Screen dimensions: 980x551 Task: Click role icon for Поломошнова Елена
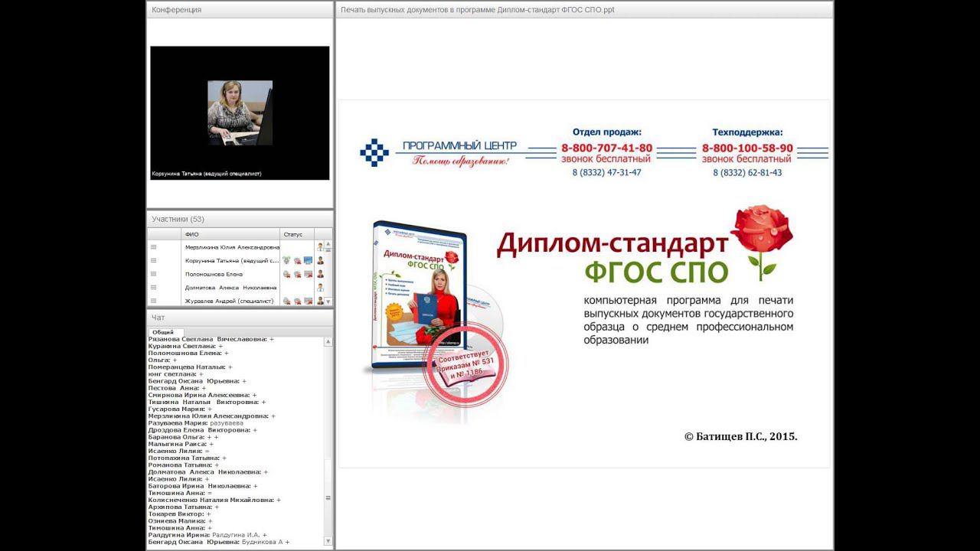click(320, 274)
